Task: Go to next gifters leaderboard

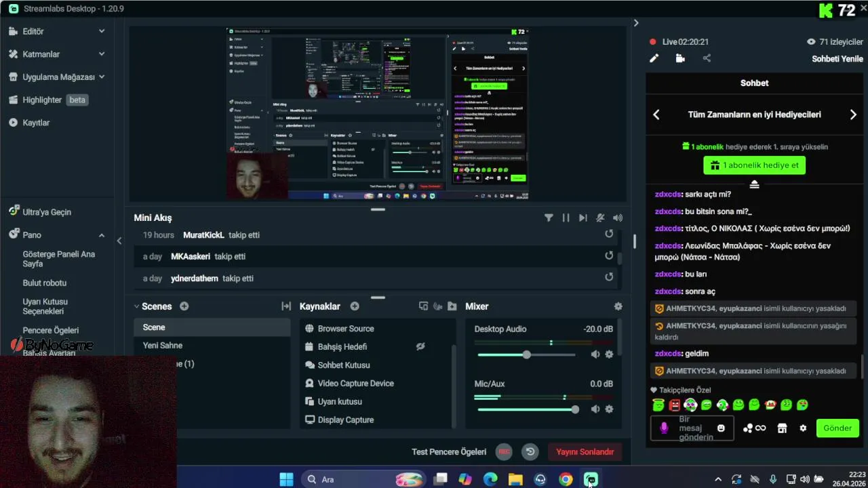Action: tap(853, 115)
